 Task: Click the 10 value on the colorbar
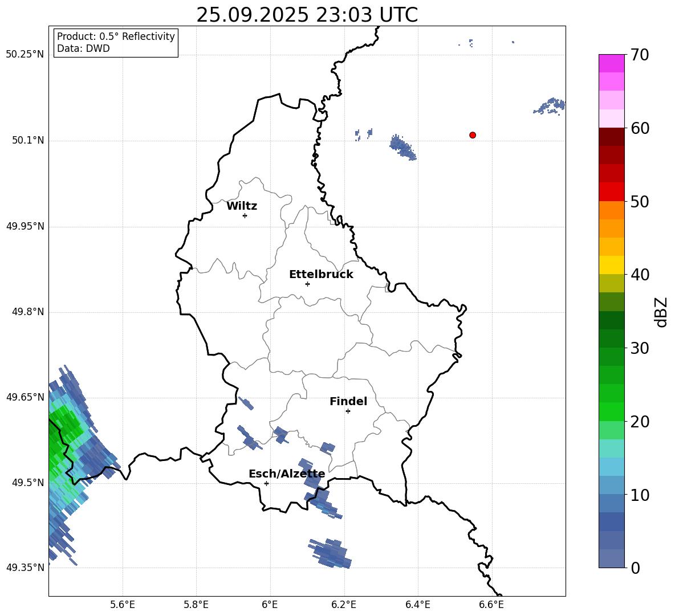click(640, 495)
